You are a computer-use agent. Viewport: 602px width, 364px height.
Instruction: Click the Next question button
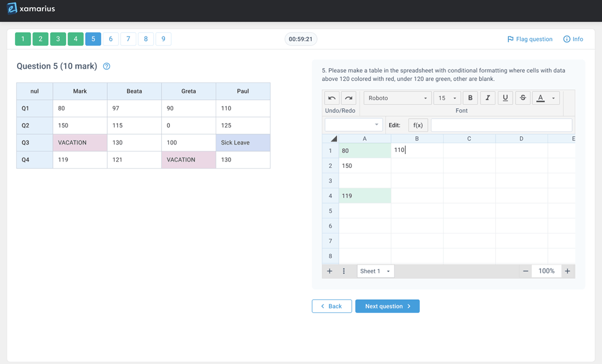(387, 306)
